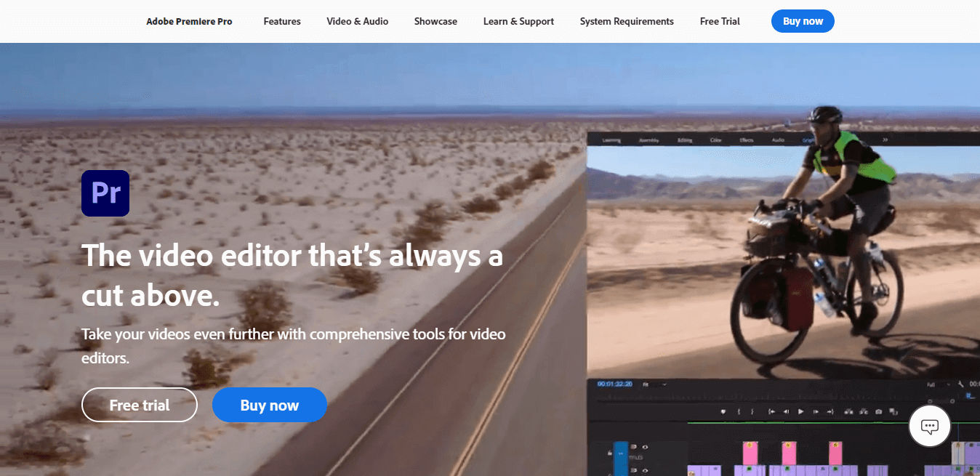Open Features in the top navigation
This screenshot has width=980, height=476.
click(282, 21)
